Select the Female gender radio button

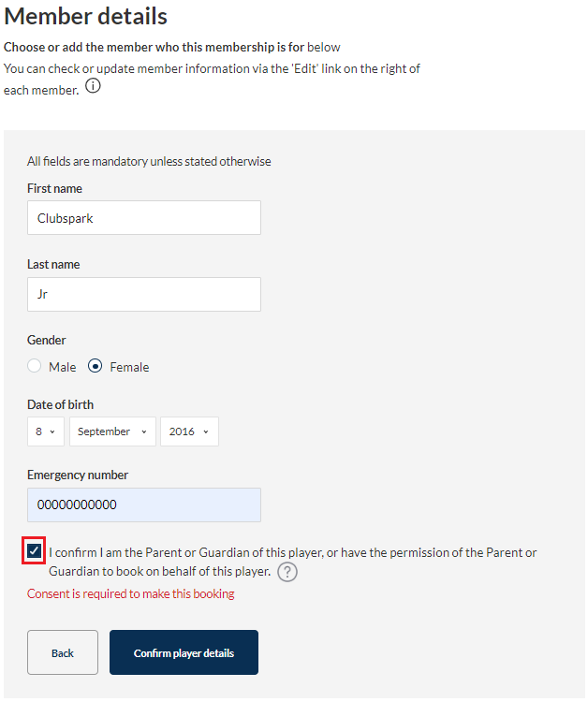click(x=95, y=367)
